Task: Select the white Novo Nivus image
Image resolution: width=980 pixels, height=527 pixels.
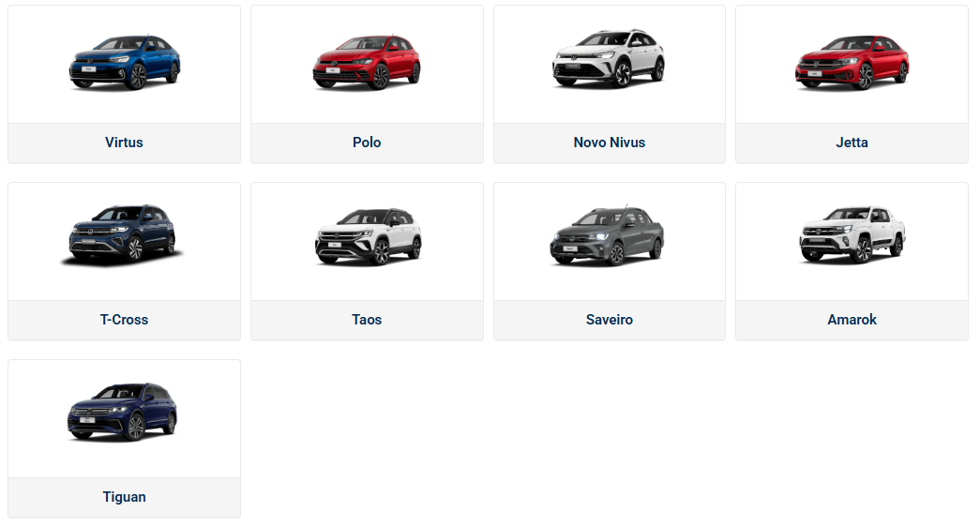Action: pyautogui.click(x=609, y=58)
